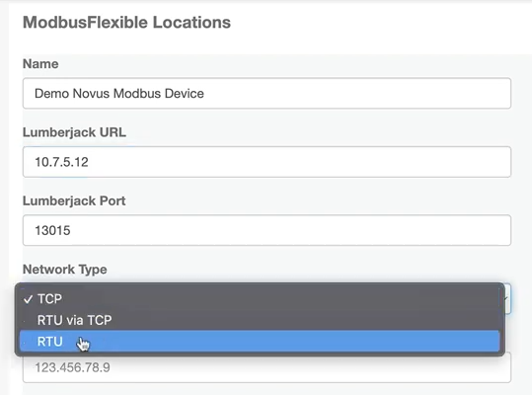The width and height of the screenshot is (532, 395).
Task: Click the Lumberjack URL label
Action: pos(74,132)
